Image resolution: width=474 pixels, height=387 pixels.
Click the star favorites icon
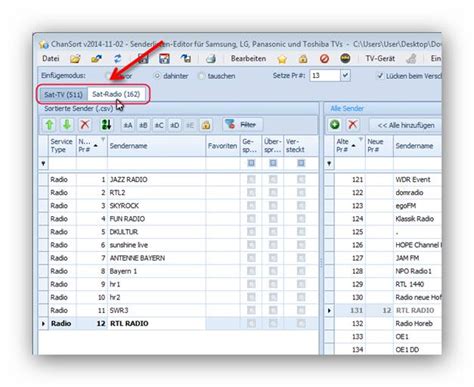click(x=282, y=59)
